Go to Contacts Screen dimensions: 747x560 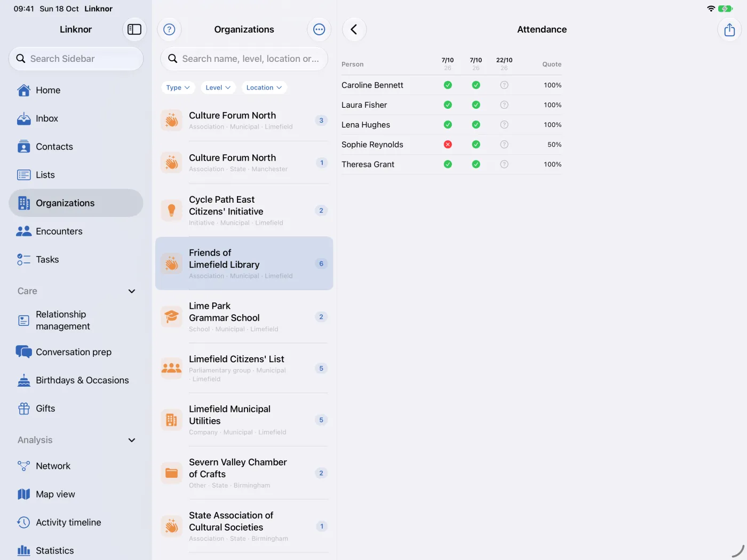coord(76,147)
